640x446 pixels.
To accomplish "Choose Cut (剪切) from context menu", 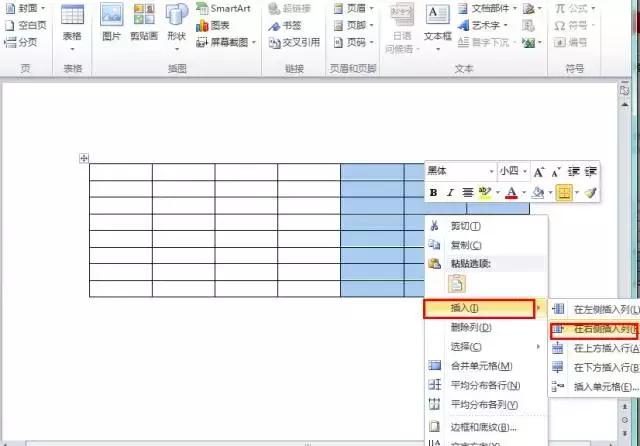I will [486, 226].
